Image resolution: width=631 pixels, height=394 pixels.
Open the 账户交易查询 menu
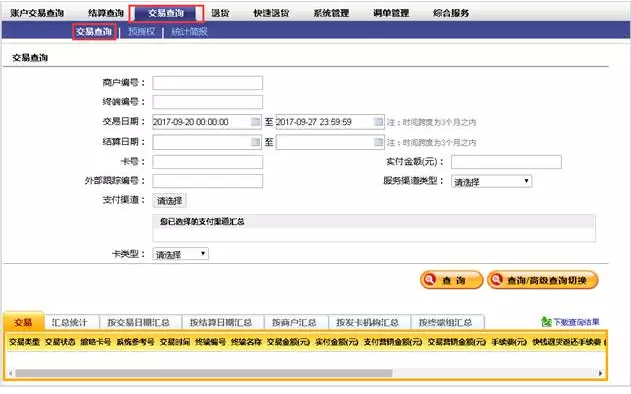[37, 13]
